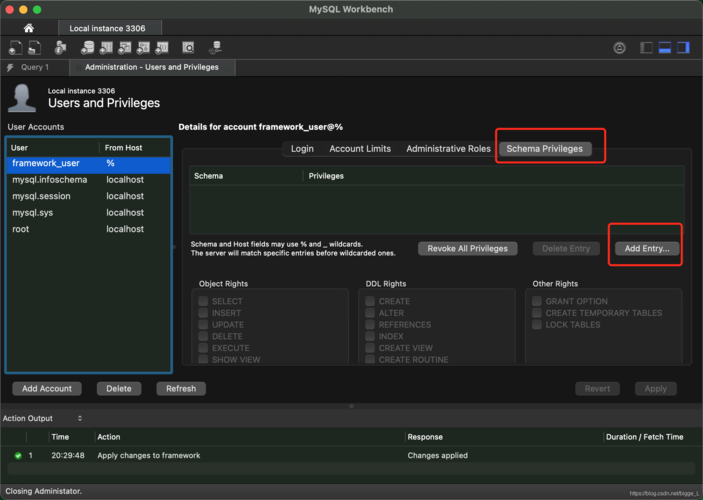Image resolution: width=703 pixels, height=500 pixels.
Task: Click the Add Entry... button
Action: point(647,248)
